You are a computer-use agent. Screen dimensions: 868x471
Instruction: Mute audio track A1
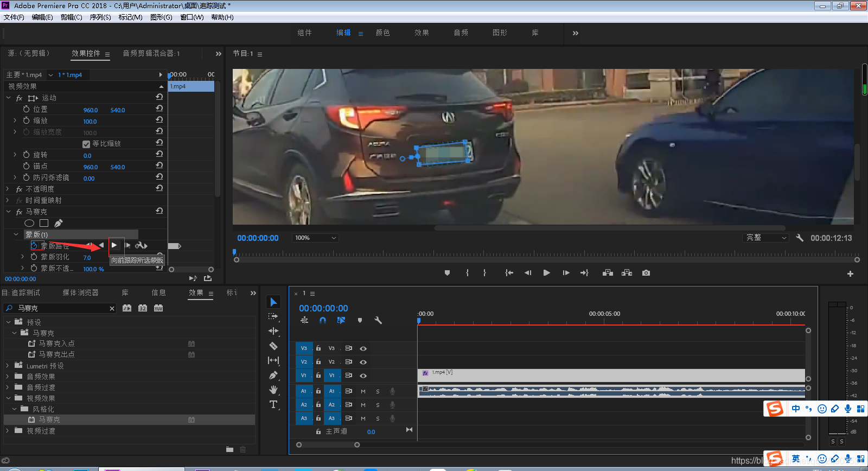click(x=363, y=391)
